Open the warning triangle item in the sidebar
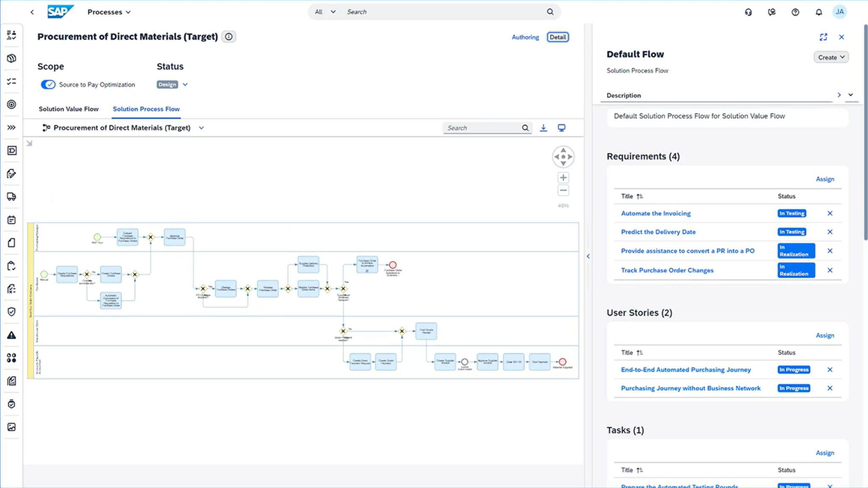Image resolution: width=868 pixels, height=488 pixels. (x=11, y=335)
